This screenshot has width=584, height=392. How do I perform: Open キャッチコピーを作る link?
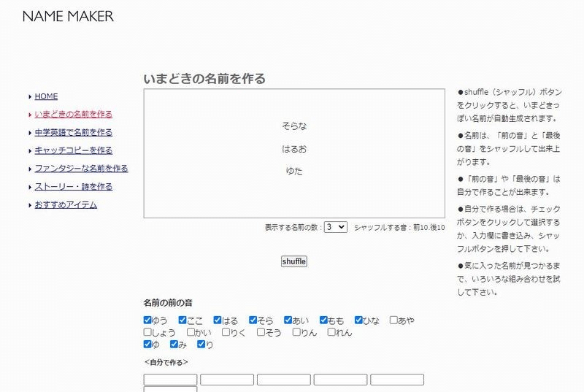(x=74, y=150)
